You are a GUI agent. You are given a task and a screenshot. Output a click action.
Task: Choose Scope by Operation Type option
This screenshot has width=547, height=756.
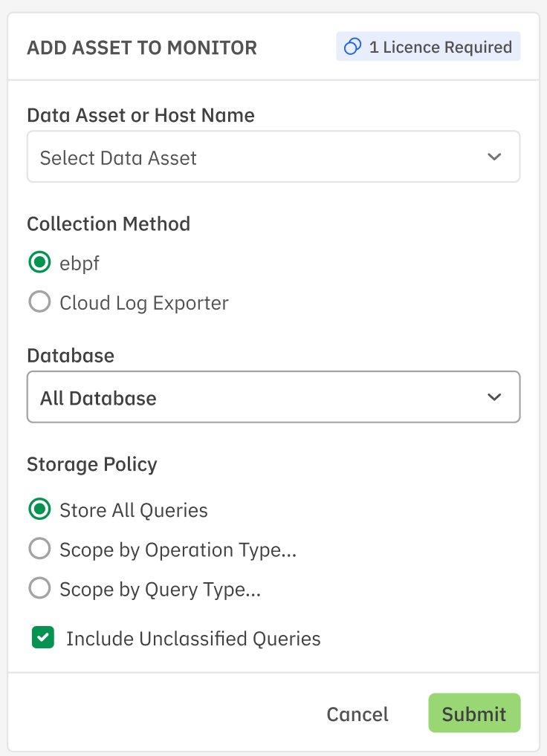[39, 550]
